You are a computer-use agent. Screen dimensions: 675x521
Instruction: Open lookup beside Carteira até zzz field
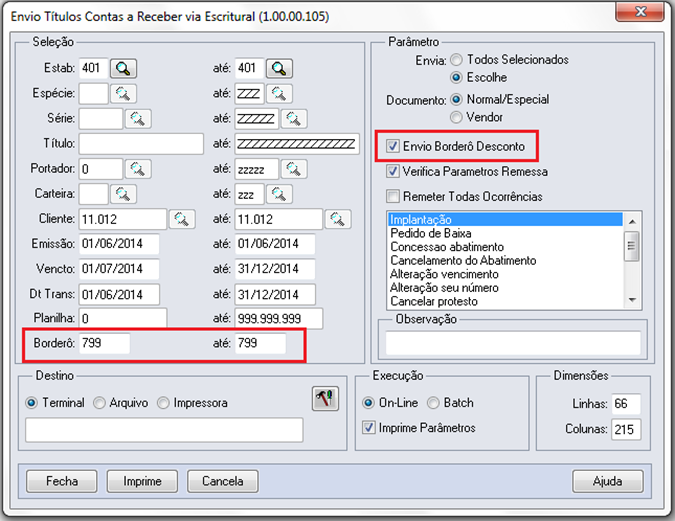(279, 194)
